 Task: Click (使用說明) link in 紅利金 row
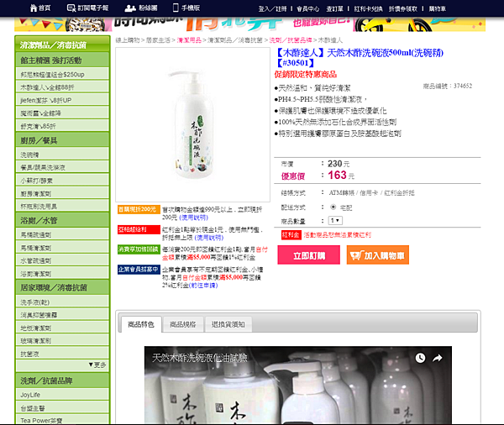point(209,238)
